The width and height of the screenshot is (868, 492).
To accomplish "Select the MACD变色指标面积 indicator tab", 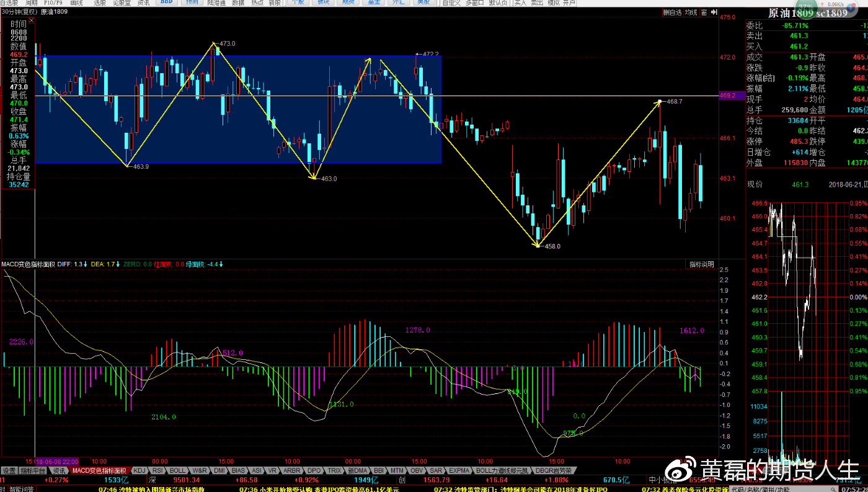I will point(99,471).
